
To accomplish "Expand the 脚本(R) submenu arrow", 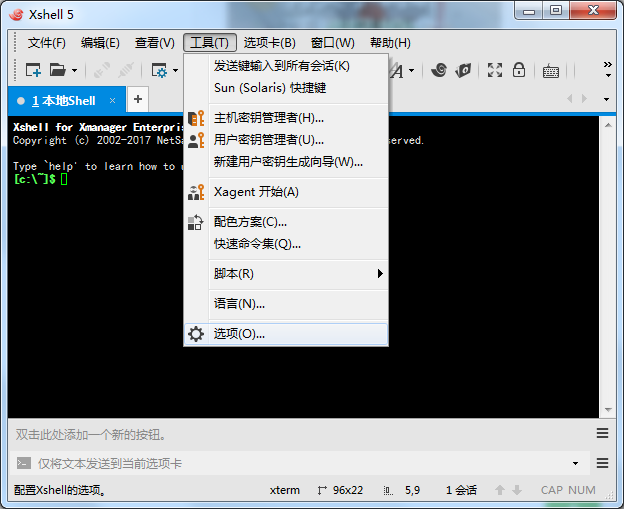I will point(380,273).
